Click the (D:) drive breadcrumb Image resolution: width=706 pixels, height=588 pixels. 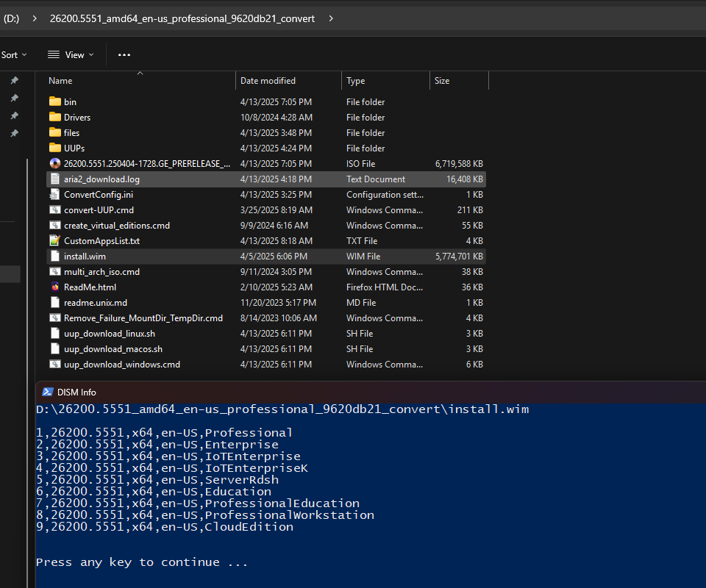click(11, 18)
